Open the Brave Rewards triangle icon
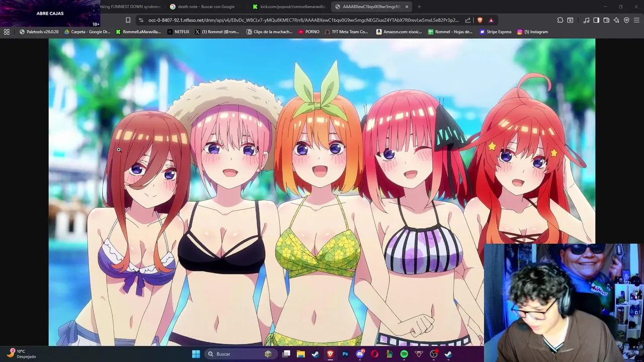Viewport: 644px width, 362px height. (x=491, y=20)
